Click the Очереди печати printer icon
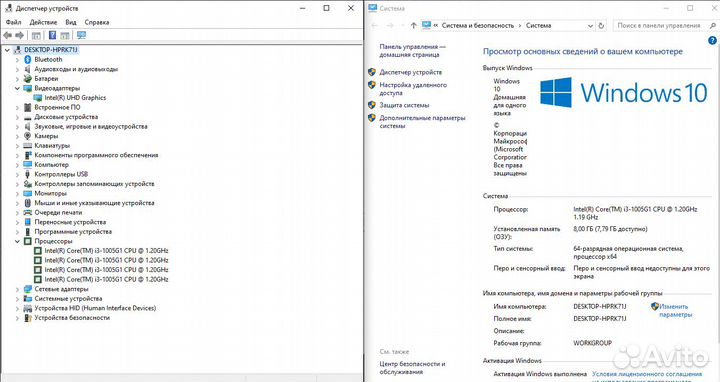This screenshot has height=382, width=720. 28,213
